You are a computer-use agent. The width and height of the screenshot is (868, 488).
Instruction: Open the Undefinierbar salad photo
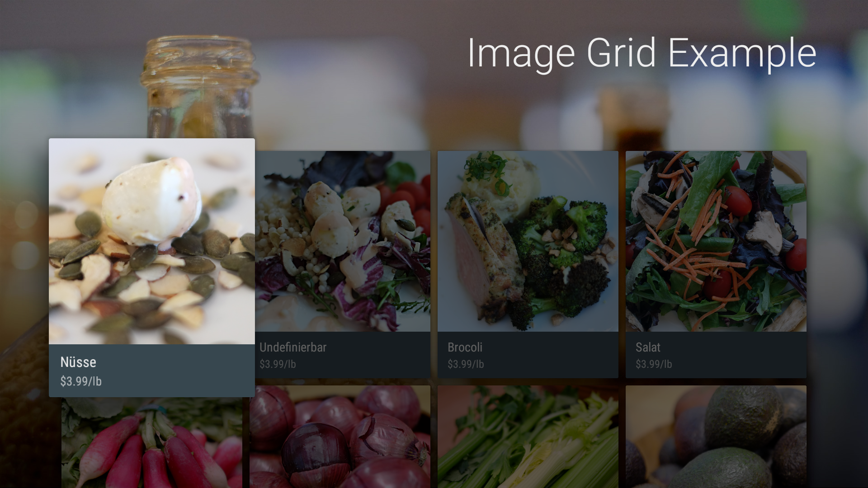(x=343, y=241)
